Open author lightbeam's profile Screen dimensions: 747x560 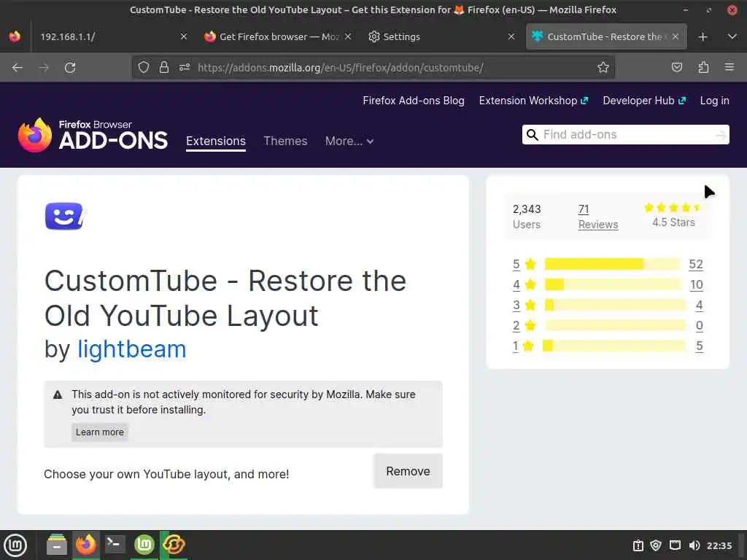[x=131, y=349]
